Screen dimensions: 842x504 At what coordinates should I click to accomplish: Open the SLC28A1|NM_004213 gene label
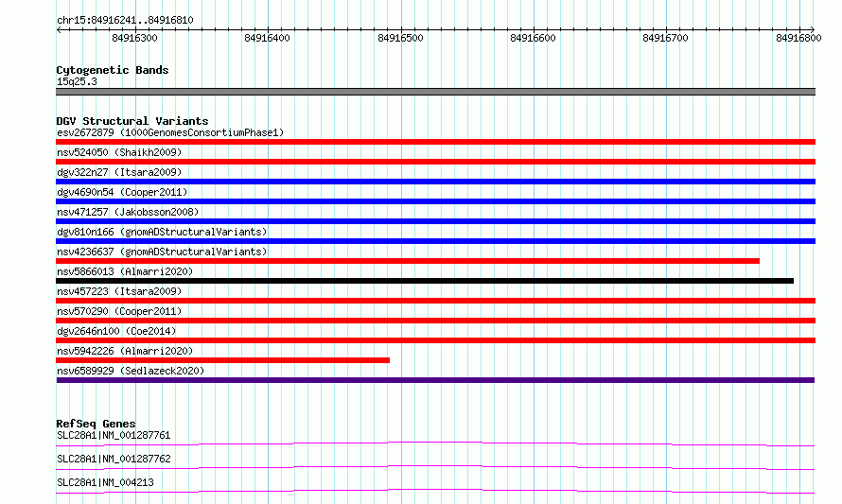tap(105, 482)
